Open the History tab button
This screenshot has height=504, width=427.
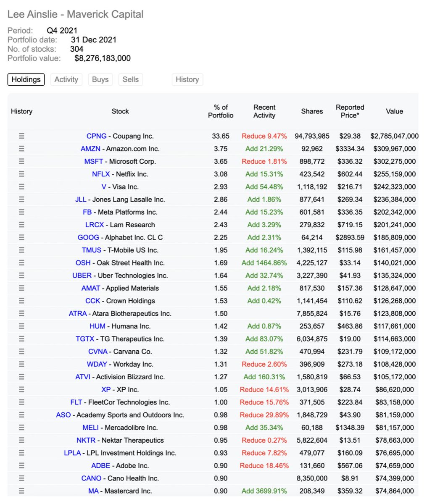(187, 79)
